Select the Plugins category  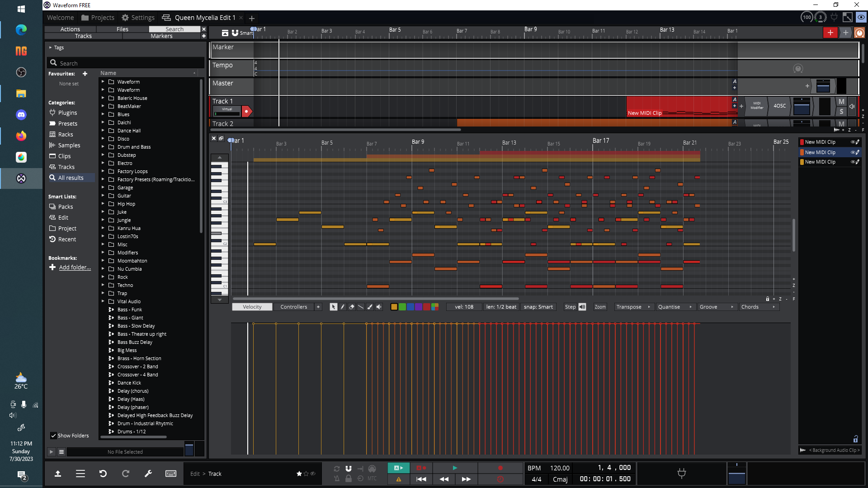pyautogui.click(x=67, y=113)
